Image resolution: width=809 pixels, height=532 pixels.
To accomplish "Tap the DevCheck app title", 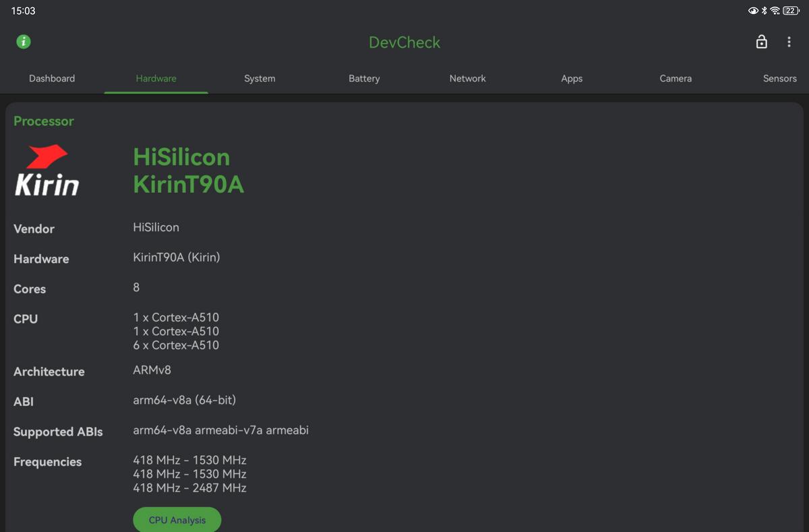I will (404, 42).
